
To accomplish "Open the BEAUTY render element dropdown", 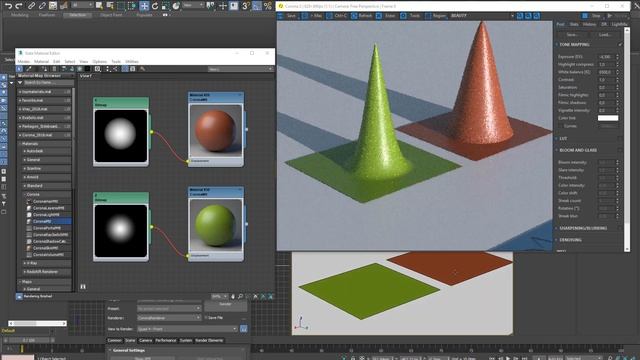I will tap(482, 16).
